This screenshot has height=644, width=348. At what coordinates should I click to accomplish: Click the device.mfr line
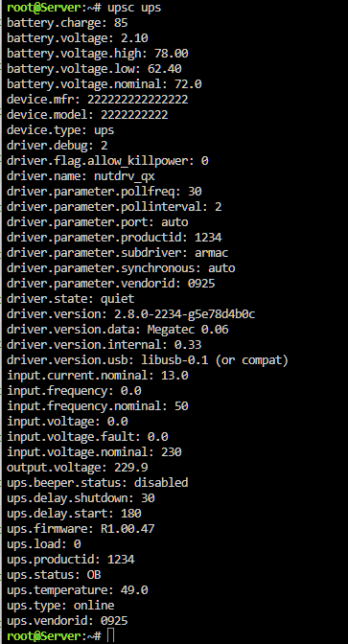(x=98, y=100)
